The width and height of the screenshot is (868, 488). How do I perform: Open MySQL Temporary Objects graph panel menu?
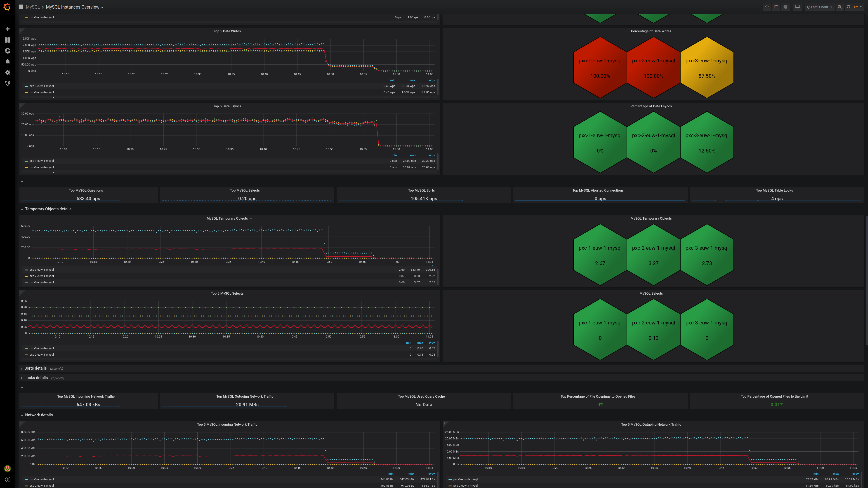click(229, 218)
